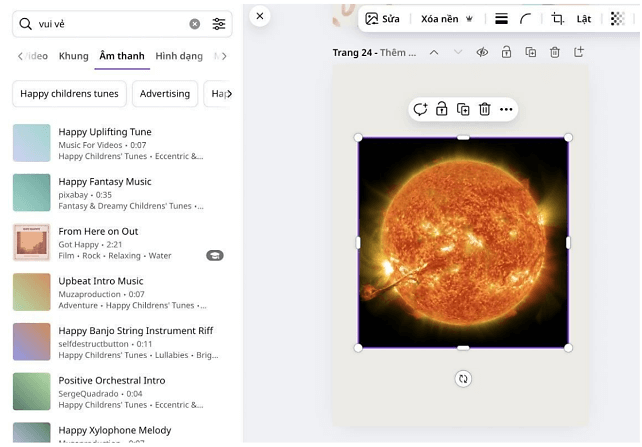This screenshot has height=447, width=642.
Task: Move page up with the chevron arrow
Action: pos(434,52)
